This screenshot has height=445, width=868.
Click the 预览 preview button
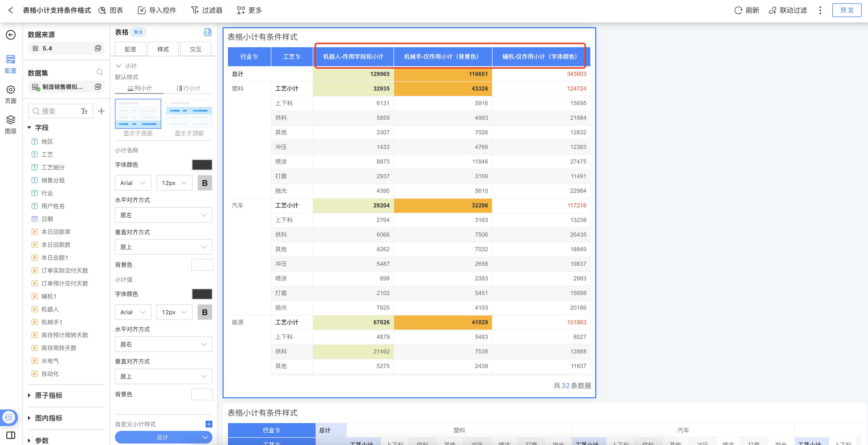(x=846, y=10)
